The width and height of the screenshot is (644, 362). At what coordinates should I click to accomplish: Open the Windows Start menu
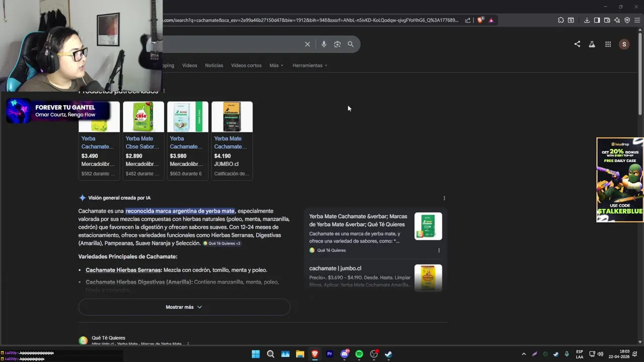tap(256, 354)
